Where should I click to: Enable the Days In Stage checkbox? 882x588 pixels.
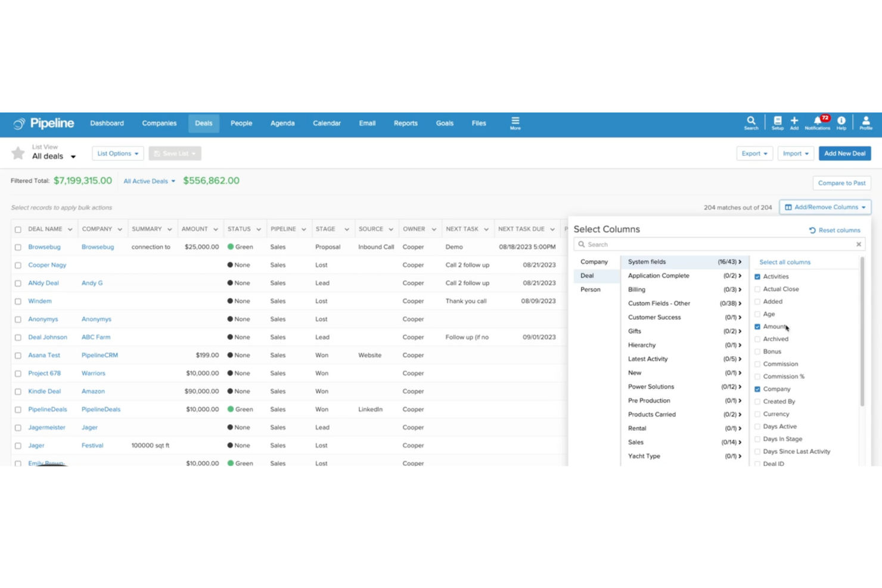coord(757,439)
